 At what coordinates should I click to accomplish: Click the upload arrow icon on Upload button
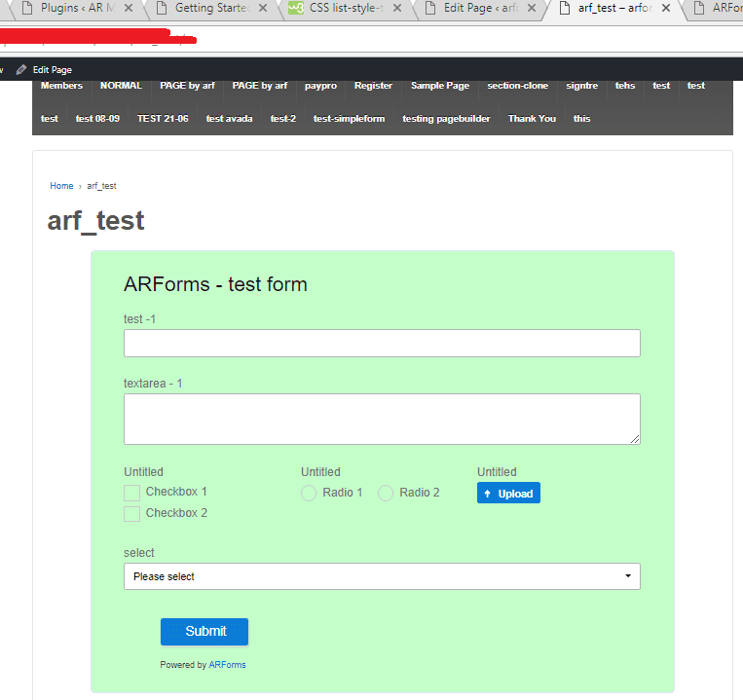(x=487, y=494)
